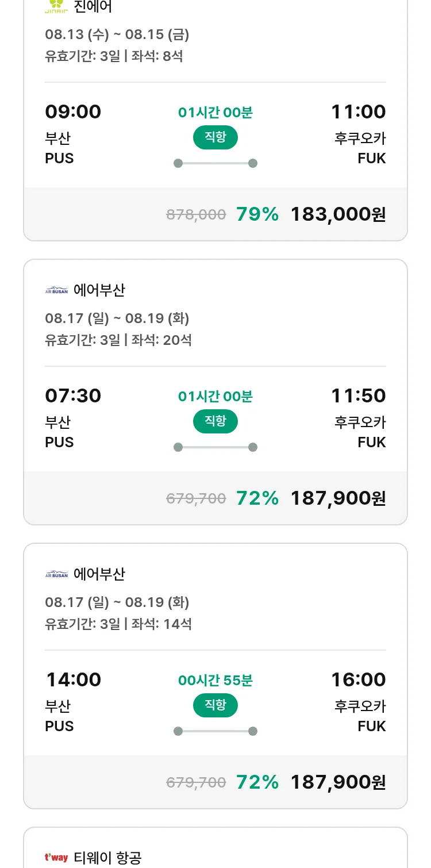Click the t'way airline logo
The width and height of the screenshot is (431, 868).
click(56, 858)
